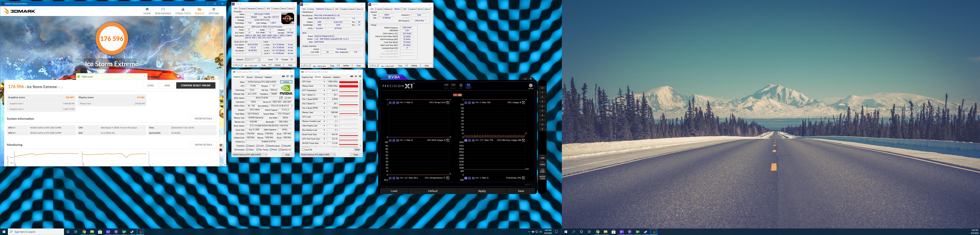980x235 pixels.
Task: Open GPU selector in Sensors window
Action: [x=318, y=155]
